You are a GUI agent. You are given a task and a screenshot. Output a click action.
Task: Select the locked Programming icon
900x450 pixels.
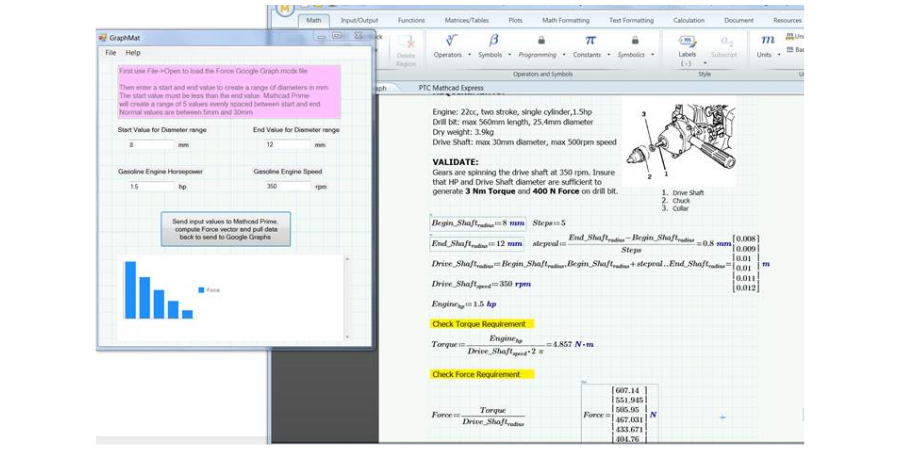[541, 40]
